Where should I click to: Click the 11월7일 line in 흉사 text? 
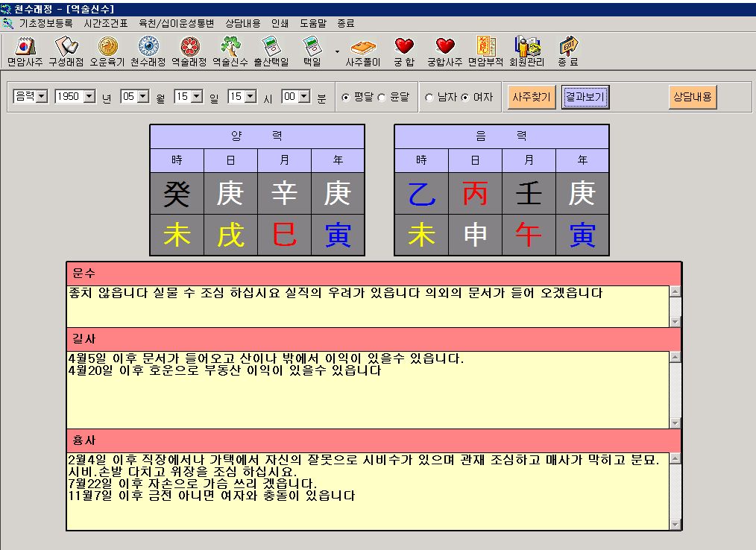212,496
